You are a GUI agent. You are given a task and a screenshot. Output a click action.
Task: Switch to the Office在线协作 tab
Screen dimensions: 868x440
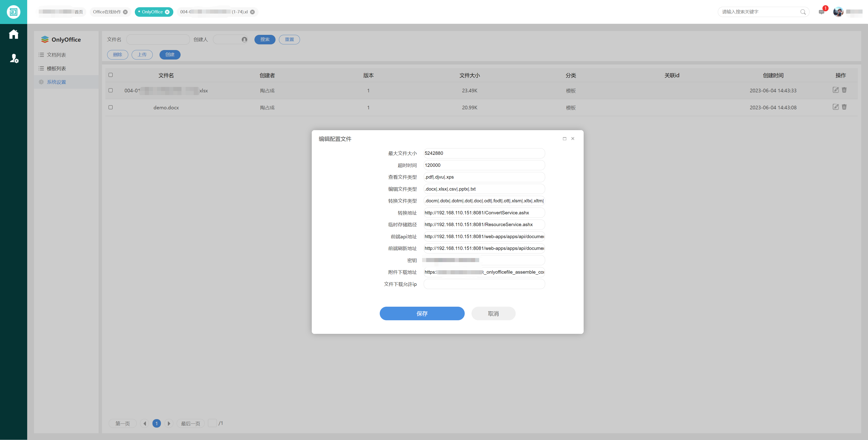[107, 12]
